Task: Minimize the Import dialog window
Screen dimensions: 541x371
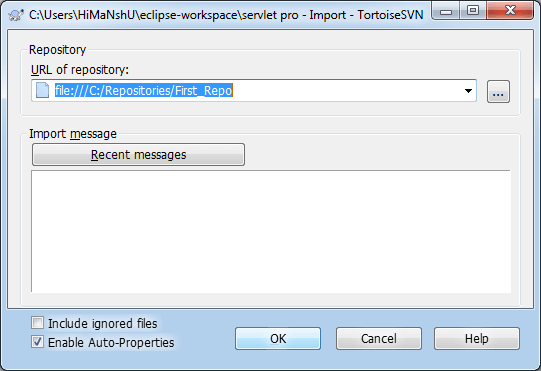Action: [446, 11]
